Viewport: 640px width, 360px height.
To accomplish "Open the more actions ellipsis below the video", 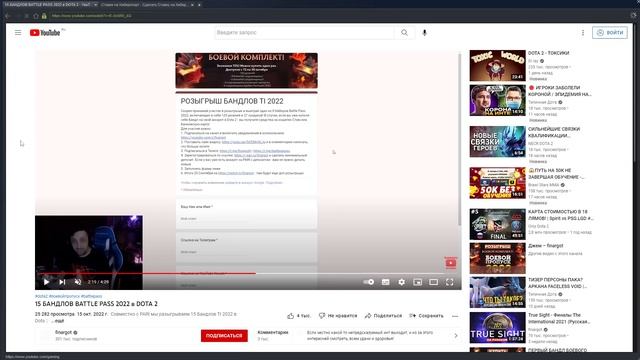I will click(x=455, y=316).
